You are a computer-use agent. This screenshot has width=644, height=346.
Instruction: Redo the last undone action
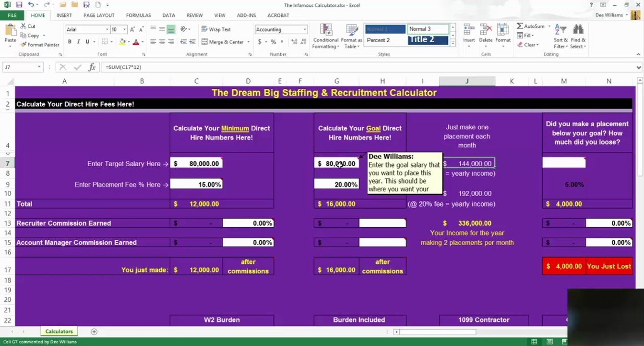coord(47,5)
